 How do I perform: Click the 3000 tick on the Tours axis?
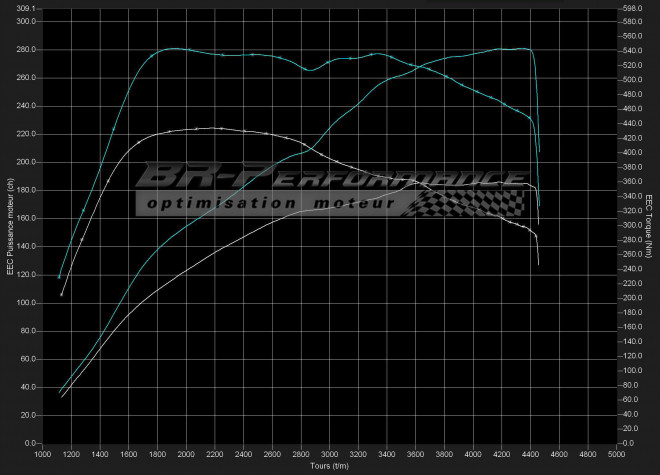pyautogui.click(x=330, y=455)
